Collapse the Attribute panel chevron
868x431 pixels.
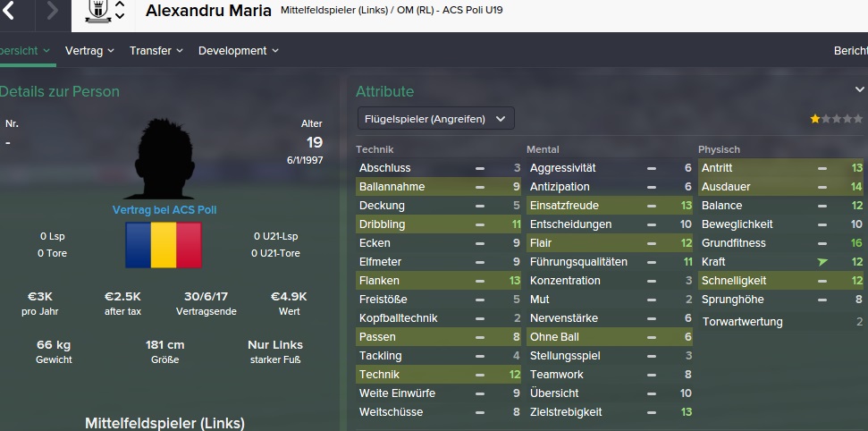tap(860, 90)
